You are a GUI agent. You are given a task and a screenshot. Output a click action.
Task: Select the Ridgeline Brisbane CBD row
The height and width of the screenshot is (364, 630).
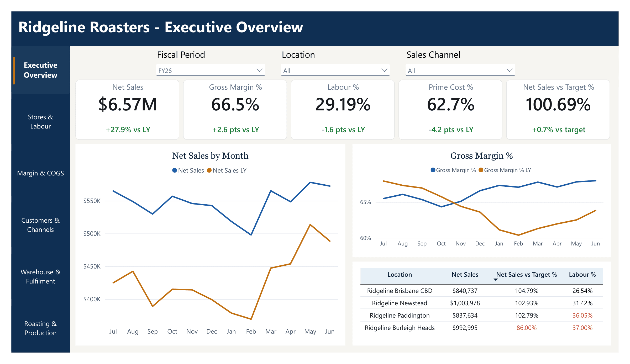[x=482, y=291]
